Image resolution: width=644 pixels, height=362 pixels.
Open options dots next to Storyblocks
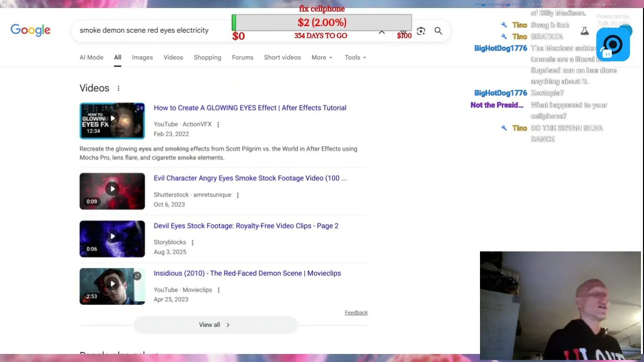click(192, 242)
